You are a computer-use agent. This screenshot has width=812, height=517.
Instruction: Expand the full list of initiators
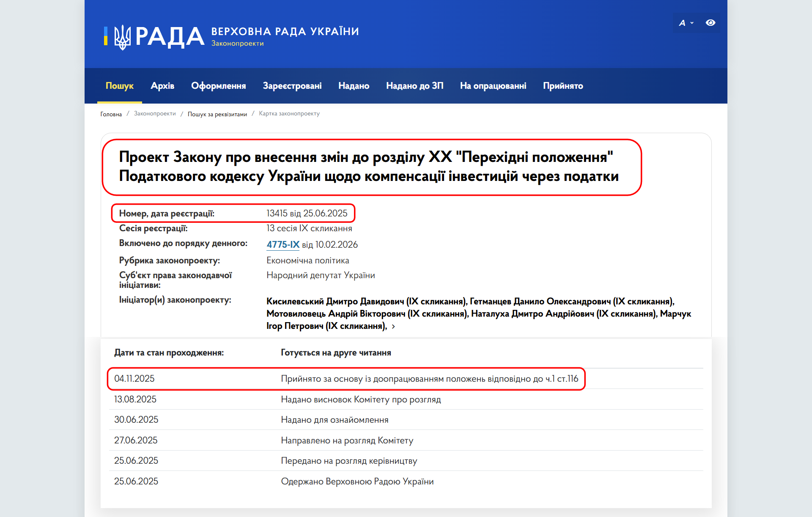point(393,326)
